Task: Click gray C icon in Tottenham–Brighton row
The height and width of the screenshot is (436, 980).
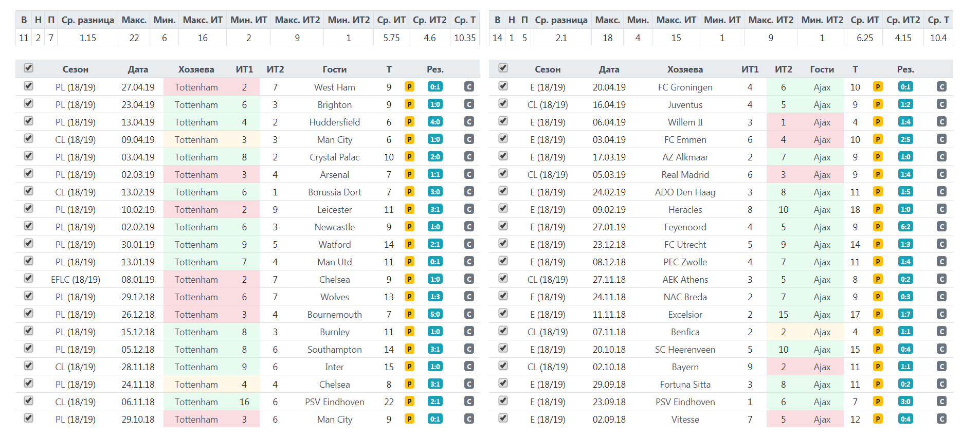Action: click(469, 104)
